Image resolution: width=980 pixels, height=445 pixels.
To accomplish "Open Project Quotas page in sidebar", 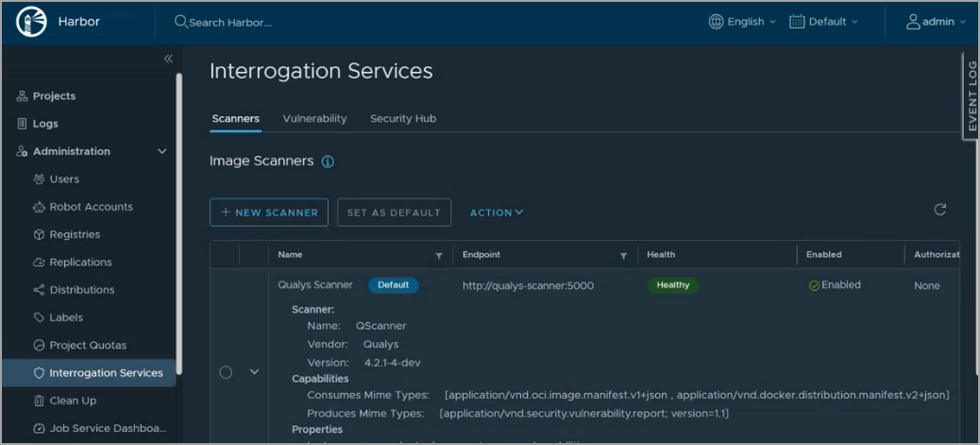I will click(x=89, y=346).
